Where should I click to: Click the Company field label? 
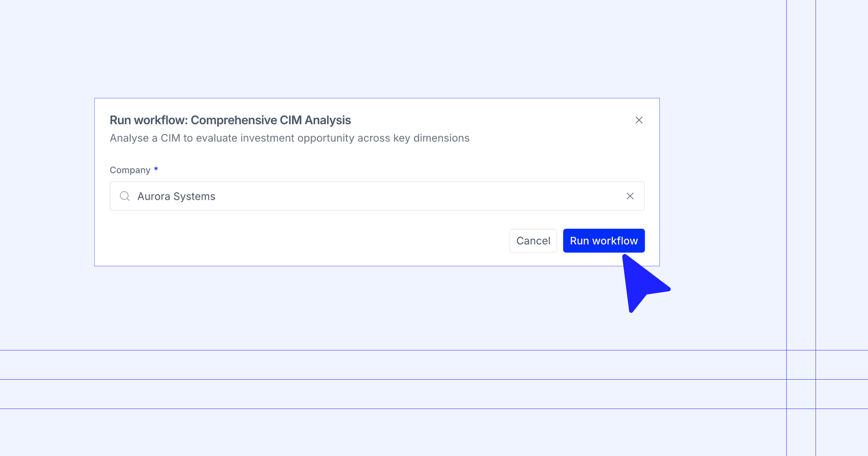130,170
